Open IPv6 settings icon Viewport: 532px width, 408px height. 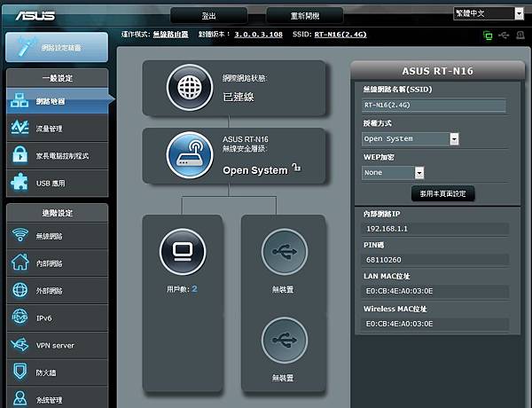[x=20, y=317]
